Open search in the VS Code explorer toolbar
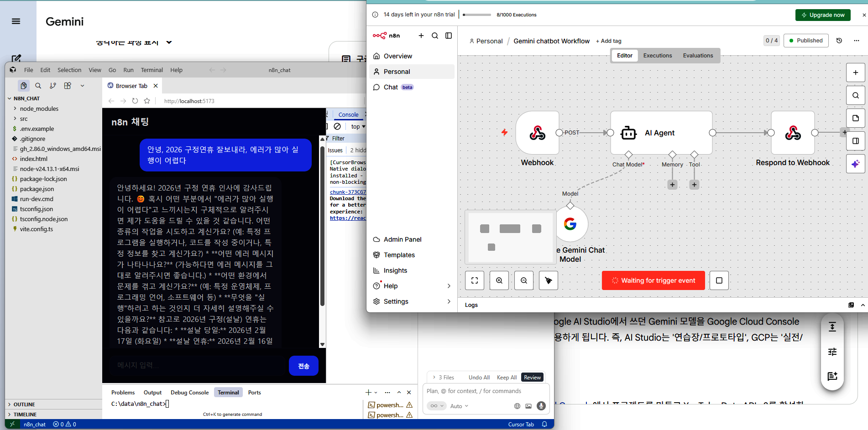The image size is (868, 430). pos(38,85)
